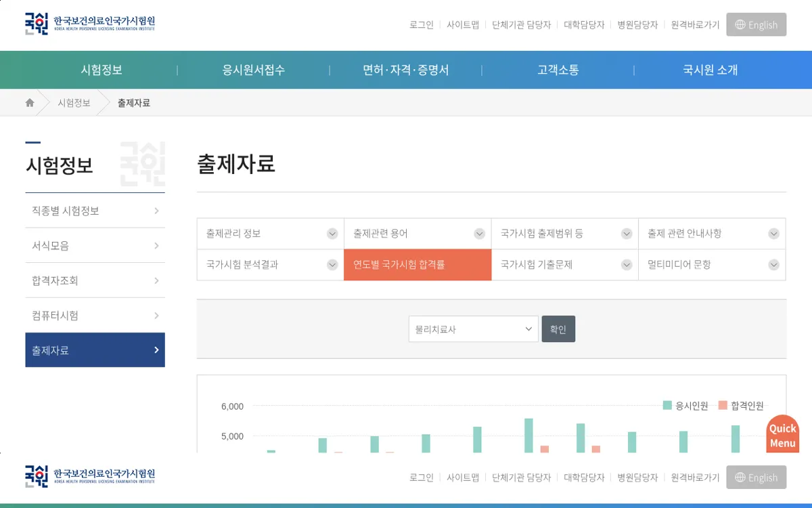Click the home icon in breadcrumb
The width and height of the screenshot is (812, 508).
[x=30, y=103]
